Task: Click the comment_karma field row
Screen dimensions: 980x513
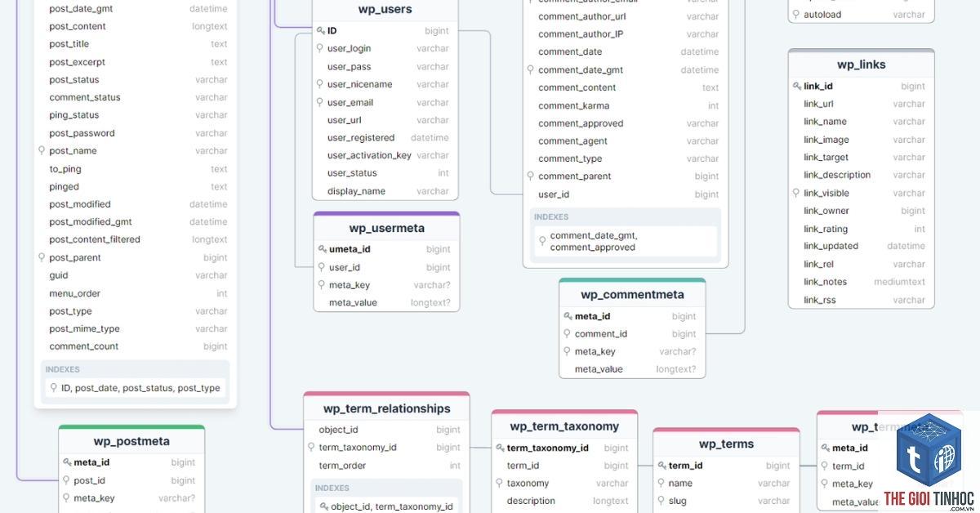Action: pyautogui.click(x=626, y=105)
